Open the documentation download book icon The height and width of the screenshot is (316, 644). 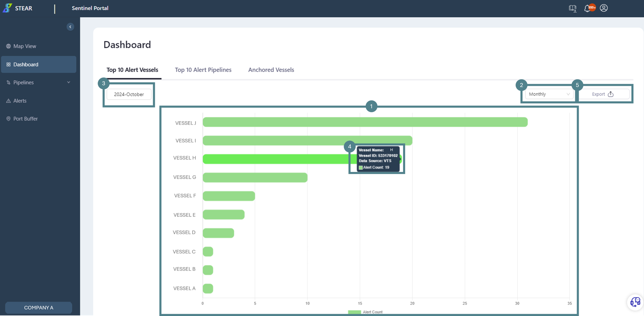click(x=573, y=8)
